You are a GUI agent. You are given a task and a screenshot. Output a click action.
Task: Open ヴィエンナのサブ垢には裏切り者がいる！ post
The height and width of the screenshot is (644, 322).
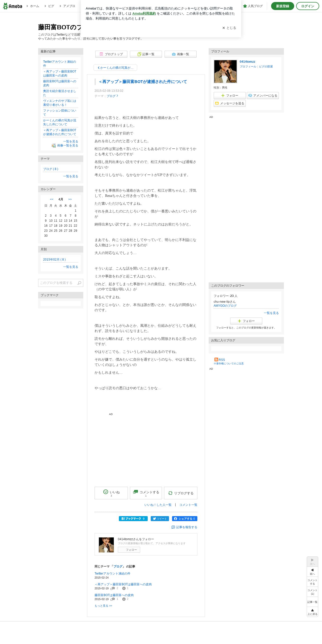click(59, 103)
